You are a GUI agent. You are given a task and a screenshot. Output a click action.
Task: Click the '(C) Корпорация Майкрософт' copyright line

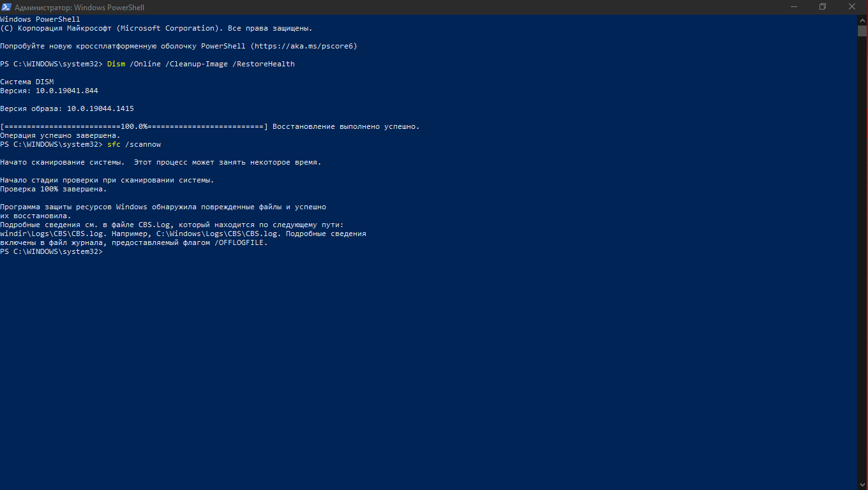click(156, 29)
